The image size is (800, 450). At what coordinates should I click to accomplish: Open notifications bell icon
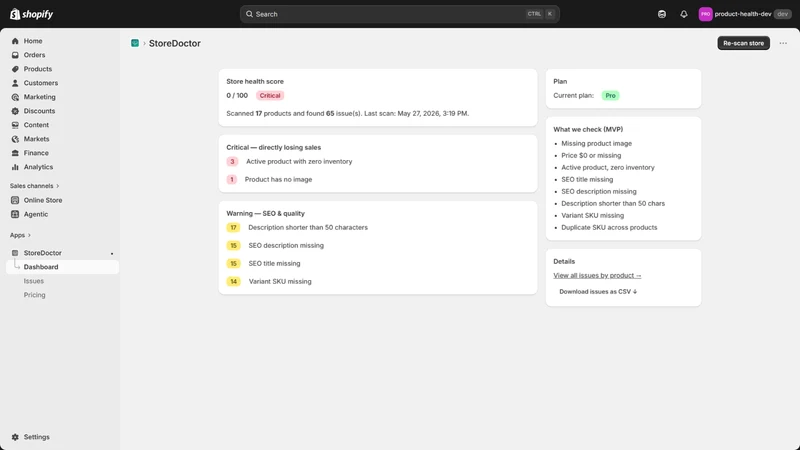coord(684,14)
